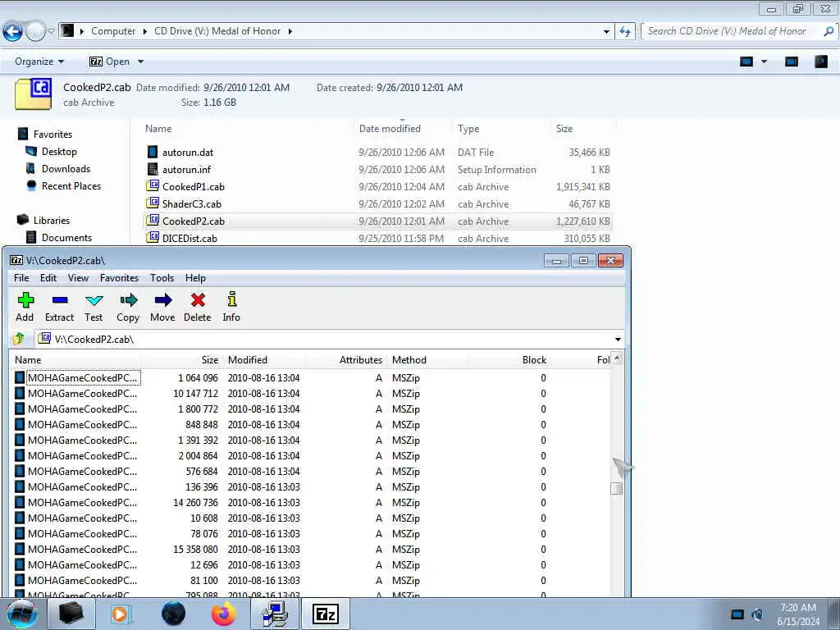The width and height of the screenshot is (840, 630).
Task: Click the 7-Zip scrollbar up arrow
Action: click(x=617, y=358)
